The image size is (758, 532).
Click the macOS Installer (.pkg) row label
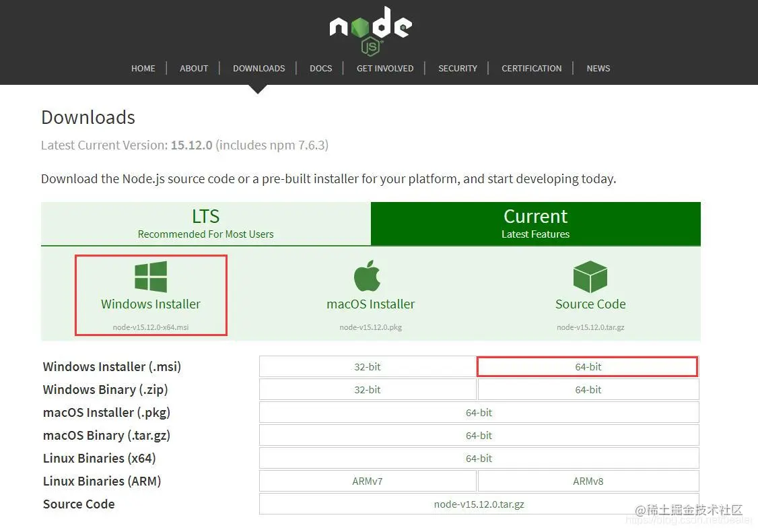107,413
